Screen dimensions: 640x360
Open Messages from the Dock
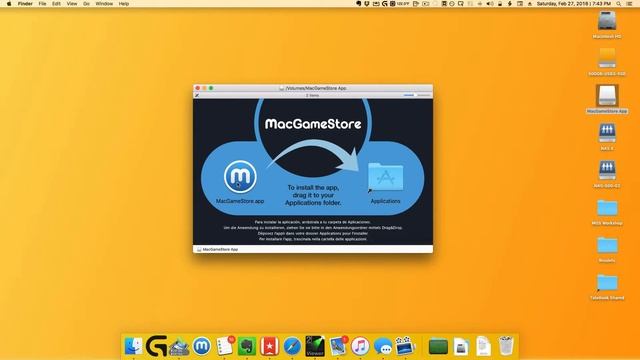(383, 346)
